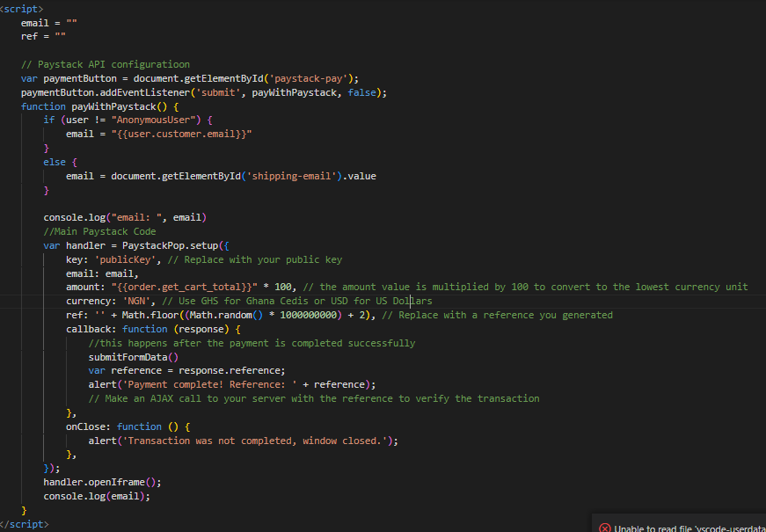766x532 pixels.
Task: Click the 'submitFormData()' call
Action: pyautogui.click(x=134, y=357)
